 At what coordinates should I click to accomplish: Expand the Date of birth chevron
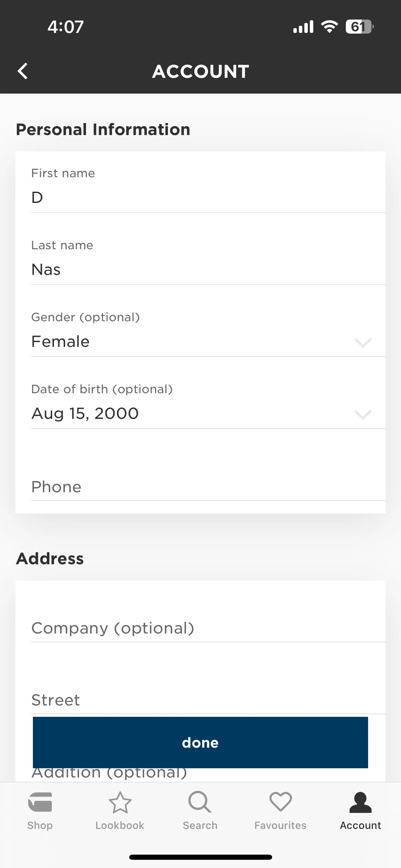363,414
